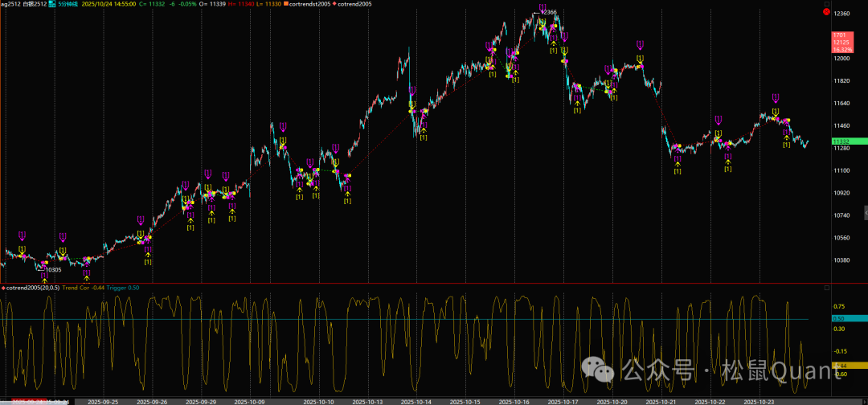Image resolution: width=868 pixels, height=405 pixels.
Task: Select the ag2512 contract symbol label
Action: pos(10,4)
